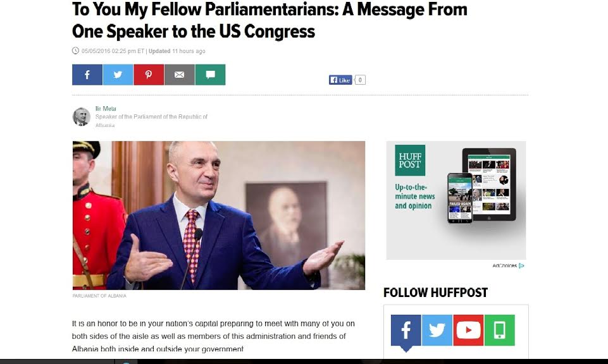Screen dimensions: 608x364
Task: Click the main article photo of speaker
Action: point(219,215)
